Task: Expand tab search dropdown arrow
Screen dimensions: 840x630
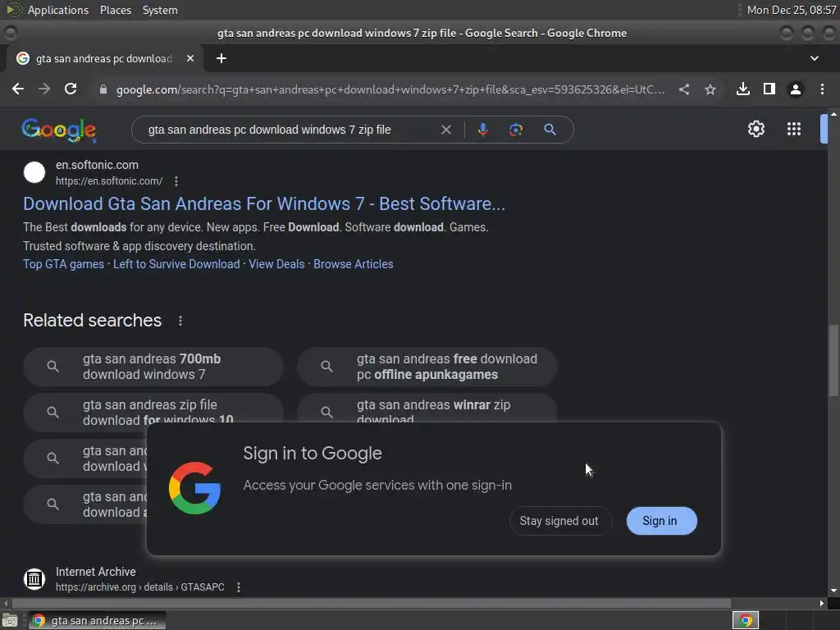Action: (815, 58)
